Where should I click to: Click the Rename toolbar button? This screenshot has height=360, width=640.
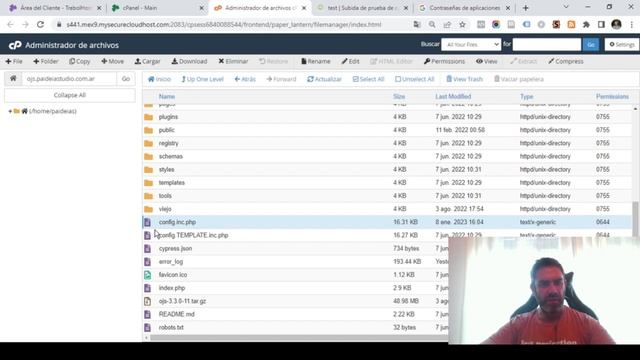[x=316, y=61]
